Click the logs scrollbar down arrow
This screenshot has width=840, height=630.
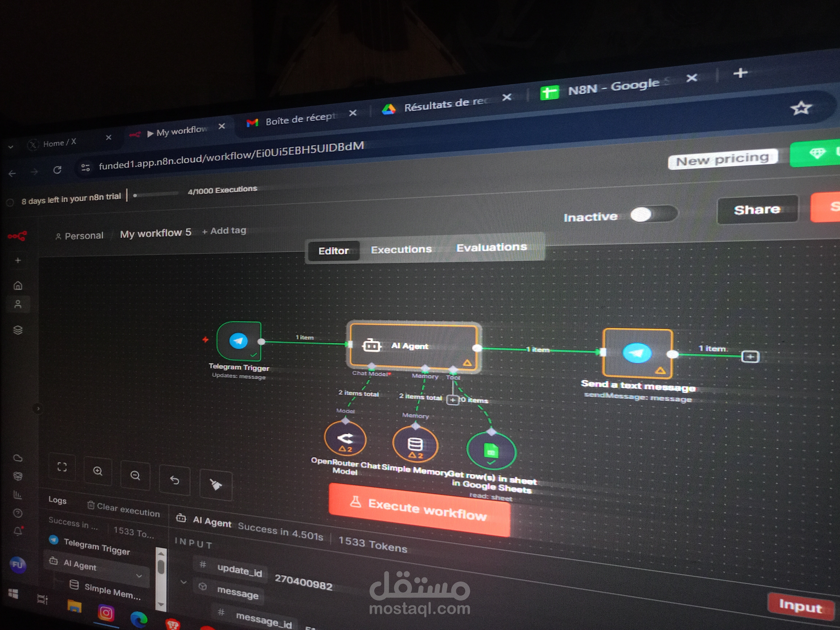pos(161,604)
